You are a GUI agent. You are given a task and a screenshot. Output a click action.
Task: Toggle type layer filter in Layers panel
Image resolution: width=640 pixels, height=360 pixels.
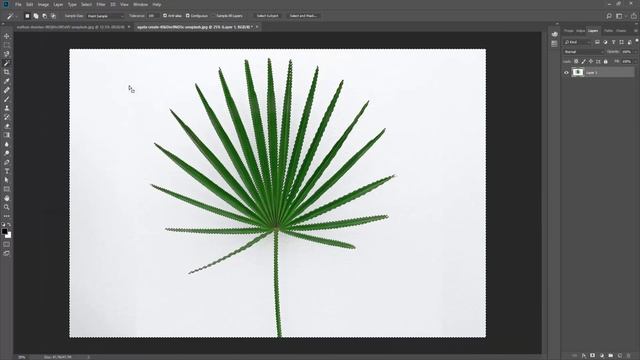(613, 42)
